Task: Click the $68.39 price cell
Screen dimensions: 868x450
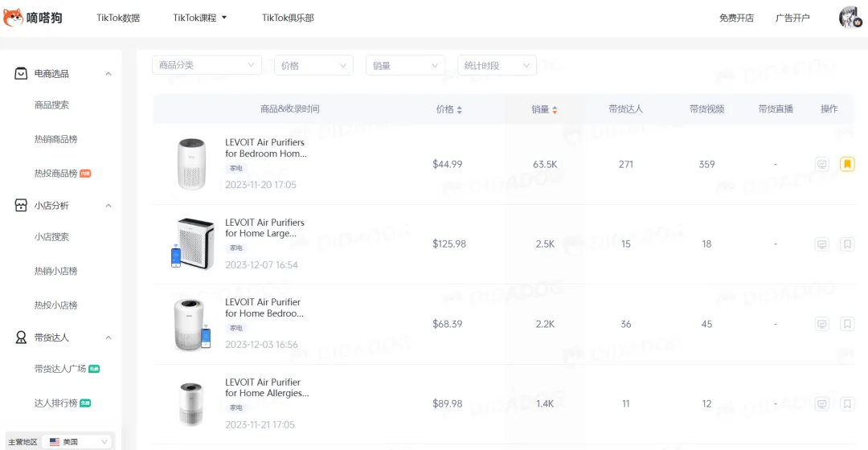Action: [x=448, y=324]
